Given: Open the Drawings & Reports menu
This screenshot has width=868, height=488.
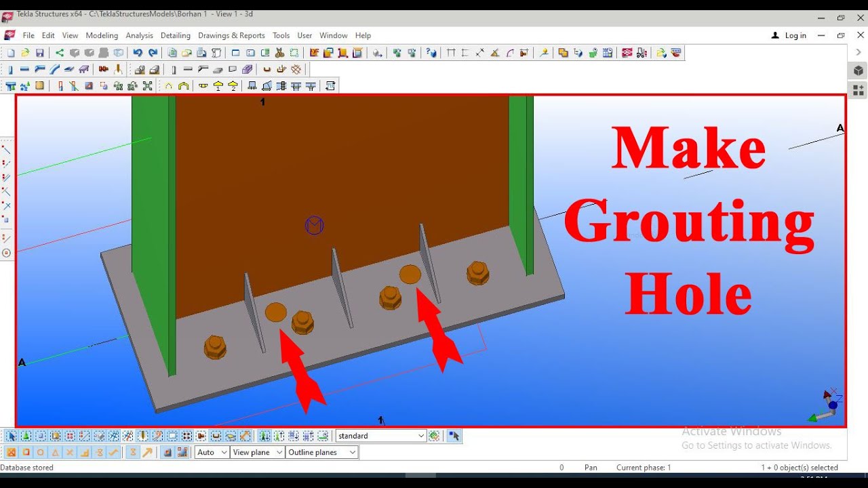Looking at the screenshot, I should pyautogui.click(x=231, y=35).
